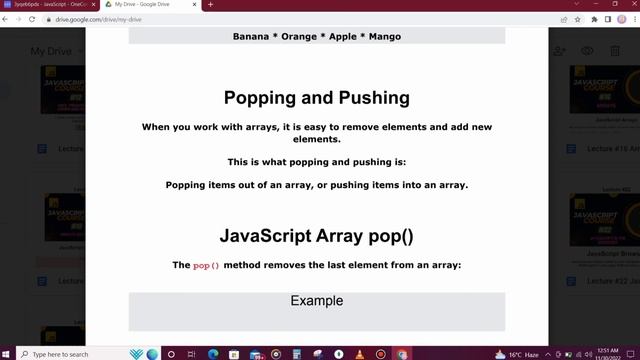Click the 'This is what popping and pushing is:' line
This screenshot has height=360, width=640.
317,162
